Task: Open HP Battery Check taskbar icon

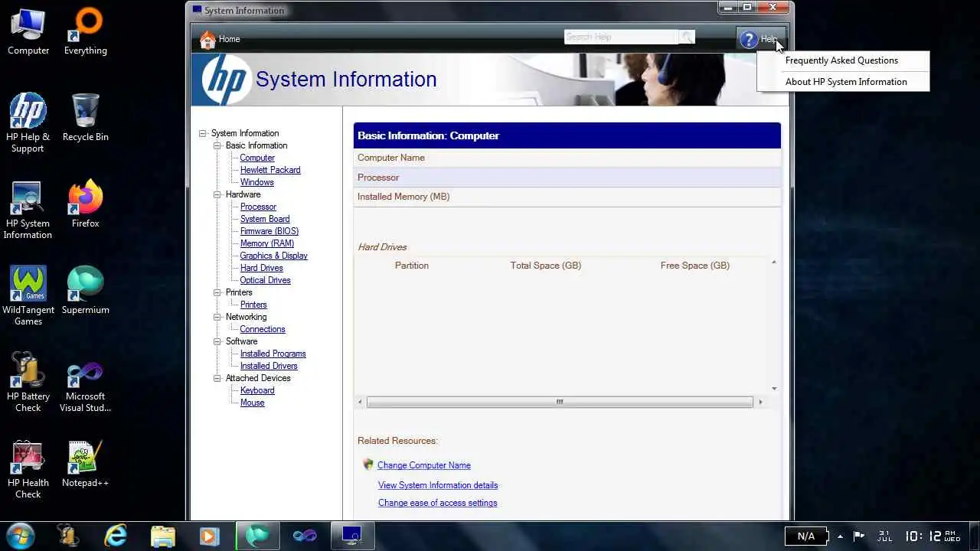Action: pyautogui.click(x=68, y=536)
